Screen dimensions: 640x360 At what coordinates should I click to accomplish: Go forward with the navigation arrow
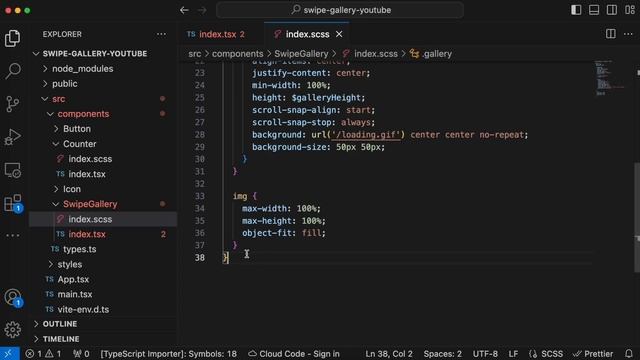click(202, 10)
